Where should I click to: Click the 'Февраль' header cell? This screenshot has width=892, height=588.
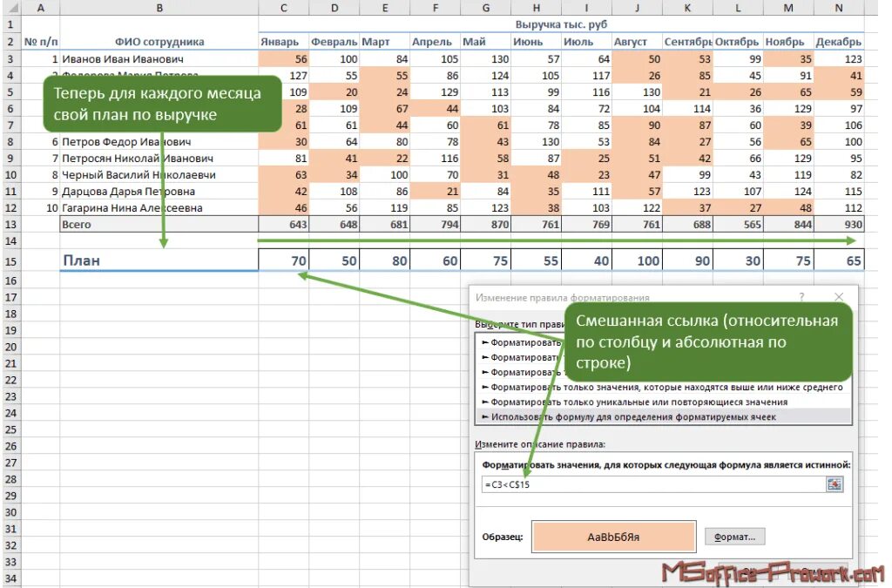(334, 42)
